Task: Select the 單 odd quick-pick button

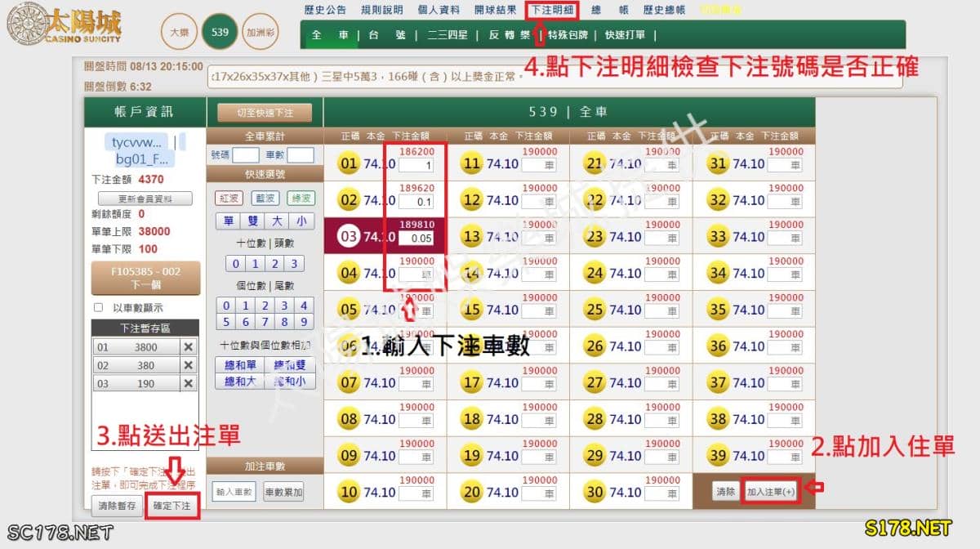Action: [x=229, y=221]
